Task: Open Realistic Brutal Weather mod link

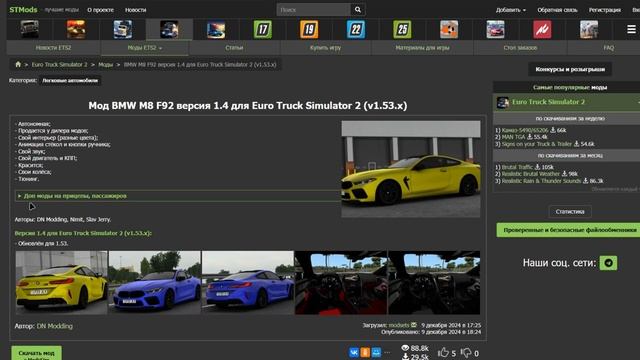Action: [x=531, y=174]
